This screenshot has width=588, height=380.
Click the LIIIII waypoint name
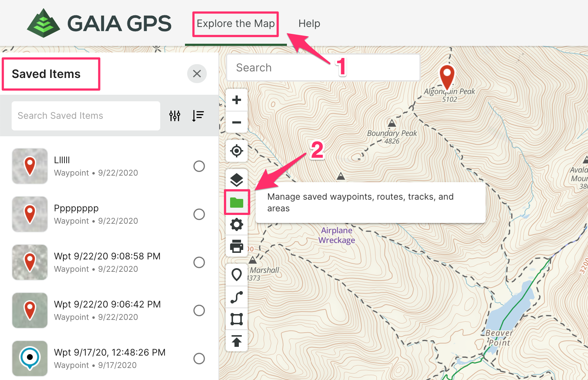(x=62, y=160)
